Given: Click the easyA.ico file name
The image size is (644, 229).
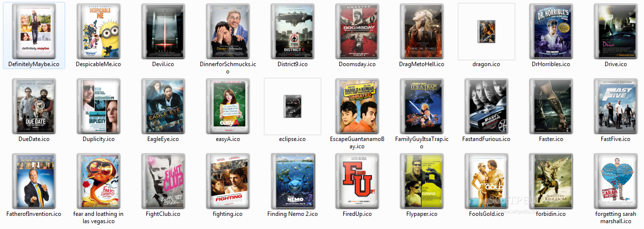Looking at the screenshot, I should pos(228,139).
